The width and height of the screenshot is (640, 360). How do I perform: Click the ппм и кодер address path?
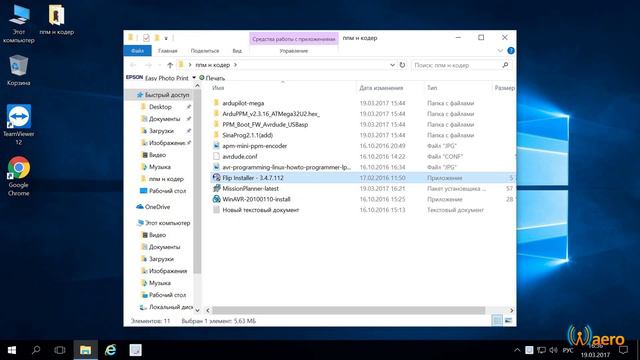[212, 65]
